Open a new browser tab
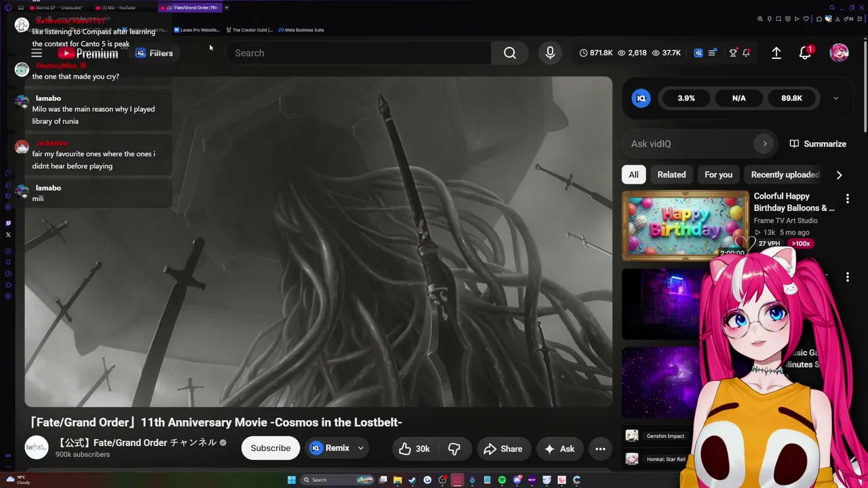This screenshot has height=488, width=868. [x=226, y=7]
